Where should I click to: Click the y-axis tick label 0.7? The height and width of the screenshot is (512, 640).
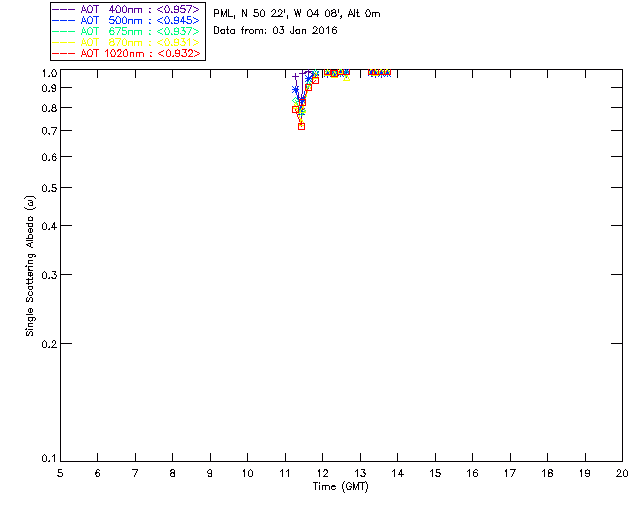click(x=49, y=131)
